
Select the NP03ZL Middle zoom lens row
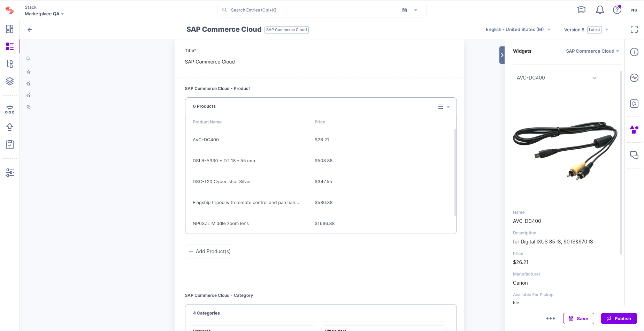[x=321, y=224]
